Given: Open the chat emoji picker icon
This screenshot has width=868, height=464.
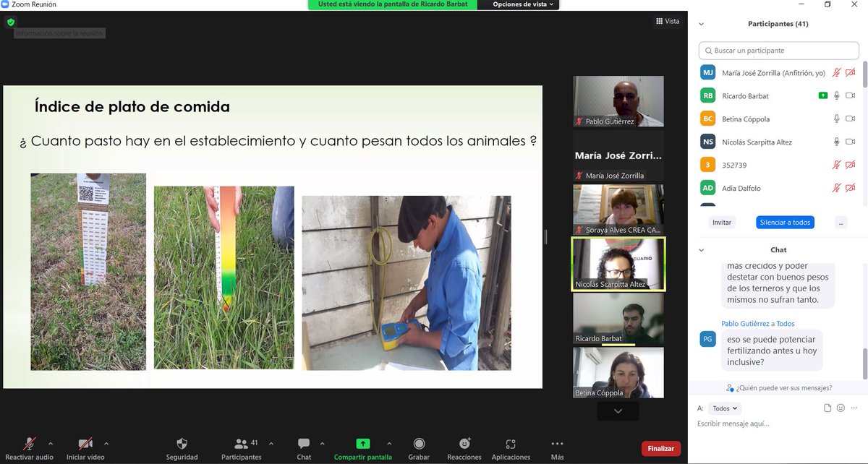Looking at the screenshot, I should tap(841, 408).
